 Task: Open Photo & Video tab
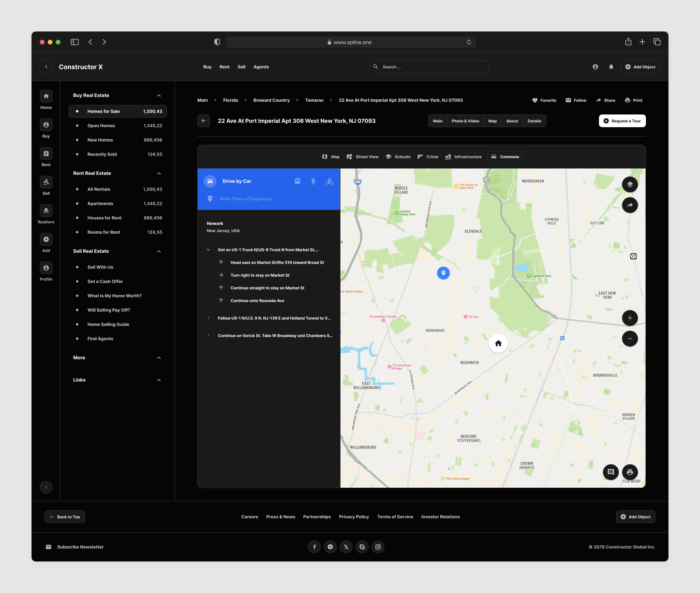click(x=465, y=121)
